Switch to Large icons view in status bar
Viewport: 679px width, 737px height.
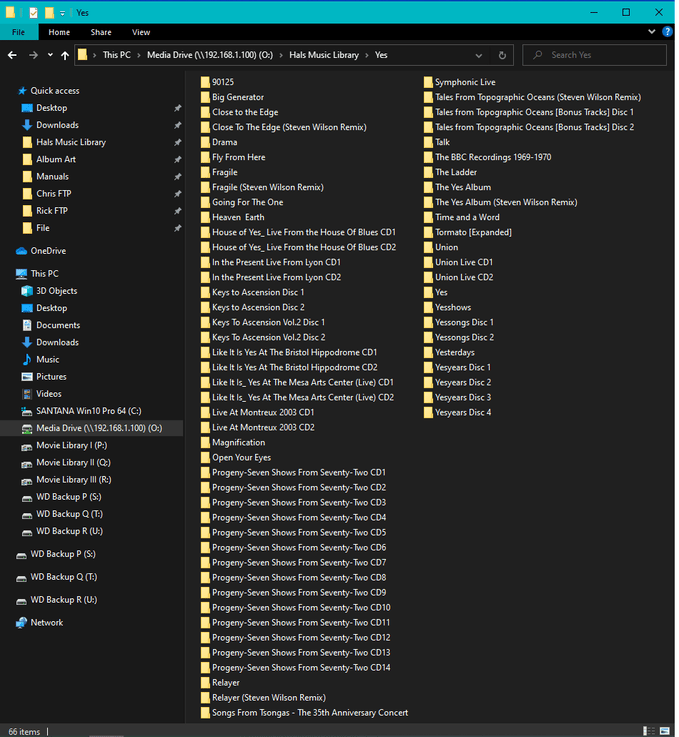(664, 731)
